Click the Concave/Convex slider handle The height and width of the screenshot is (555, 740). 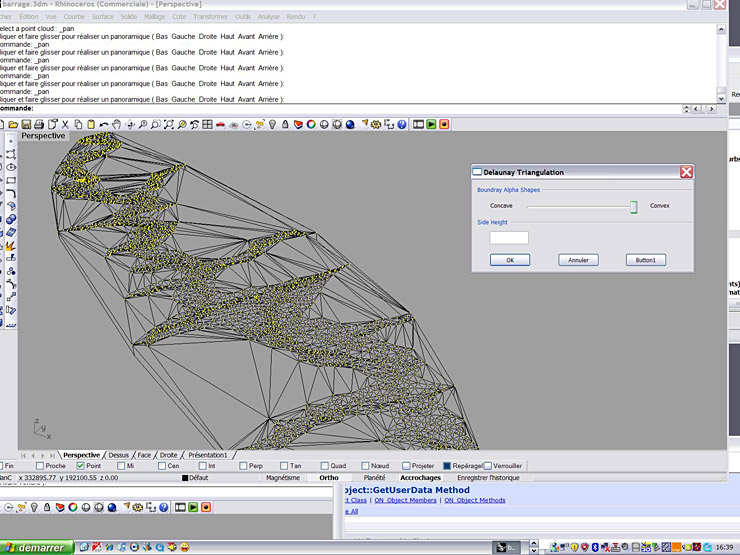tap(633, 206)
